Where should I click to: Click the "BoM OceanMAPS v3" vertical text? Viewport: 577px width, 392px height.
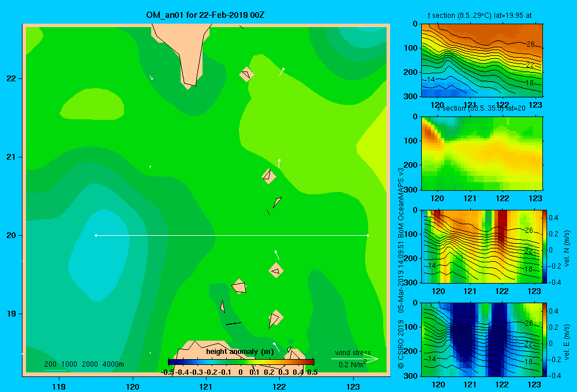tap(401, 203)
